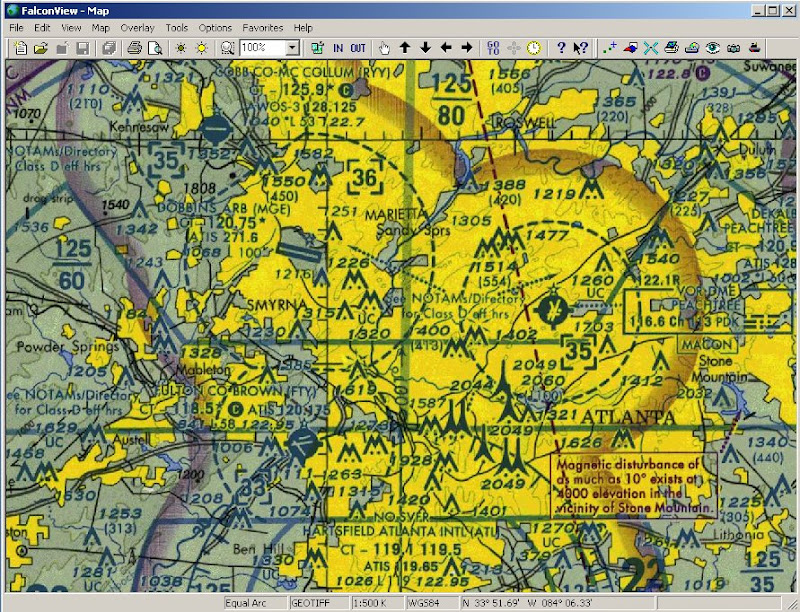The height and width of the screenshot is (612, 800).
Task: Open the Edit menu
Action: tap(42, 28)
